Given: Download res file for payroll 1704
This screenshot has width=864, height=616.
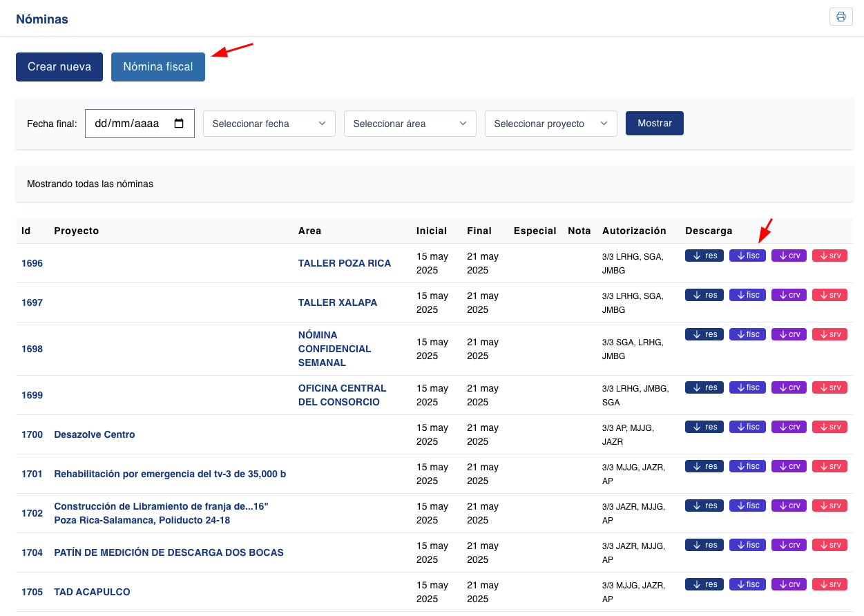Looking at the screenshot, I should (x=704, y=545).
